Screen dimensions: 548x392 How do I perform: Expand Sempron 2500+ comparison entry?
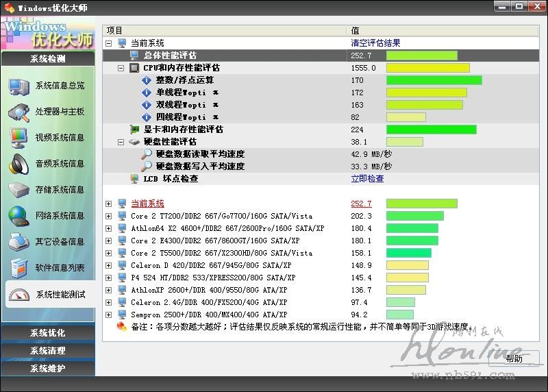tap(108, 315)
